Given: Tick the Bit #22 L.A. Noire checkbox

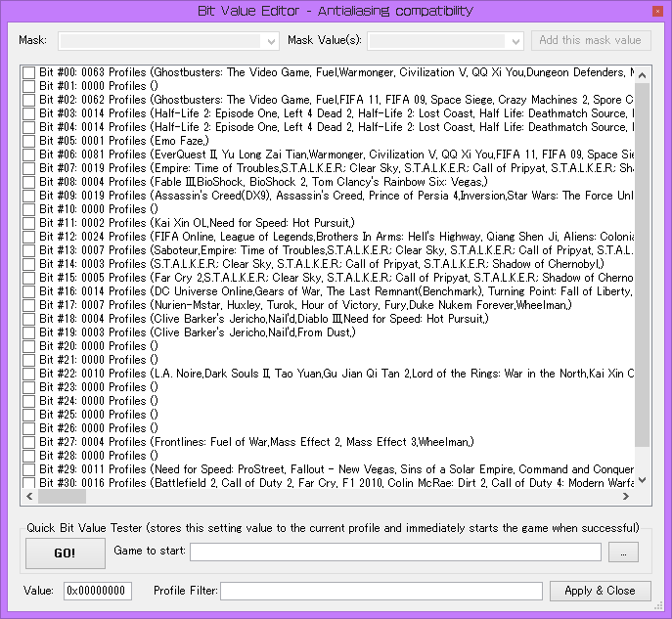Looking at the screenshot, I should tap(28, 374).
